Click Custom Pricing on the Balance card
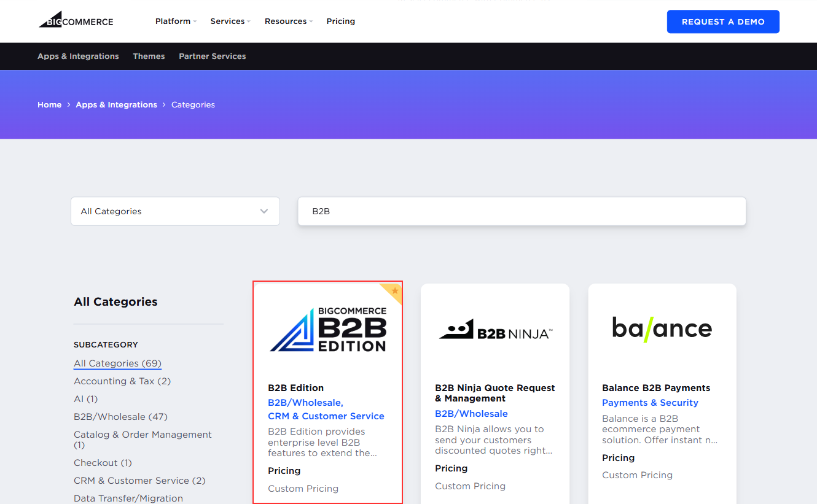 [637, 475]
